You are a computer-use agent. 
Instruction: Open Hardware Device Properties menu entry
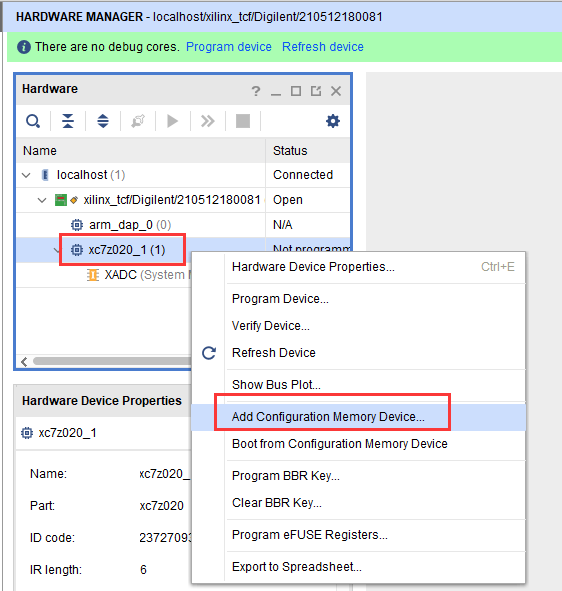click(358, 267)
